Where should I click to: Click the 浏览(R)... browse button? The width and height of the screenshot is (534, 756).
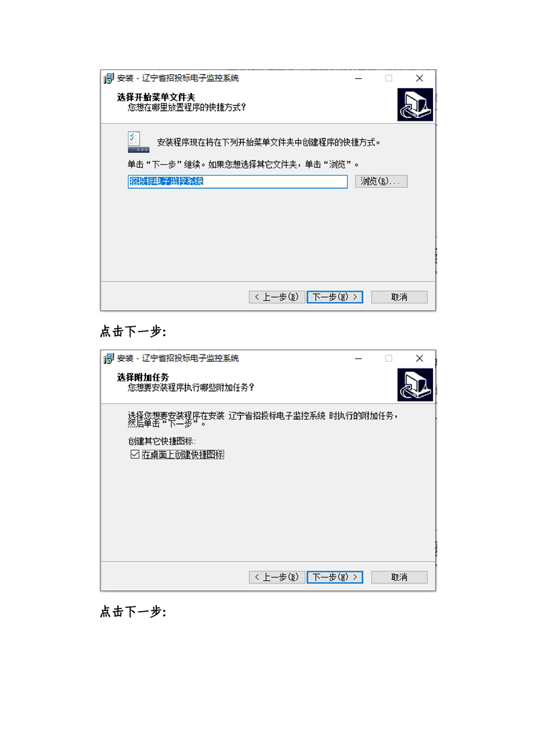click(380, 181)
